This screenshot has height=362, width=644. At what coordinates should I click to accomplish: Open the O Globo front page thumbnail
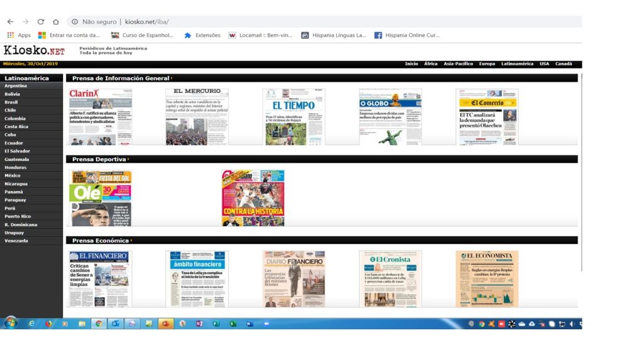pyautogui.click(x=390, y=117)
